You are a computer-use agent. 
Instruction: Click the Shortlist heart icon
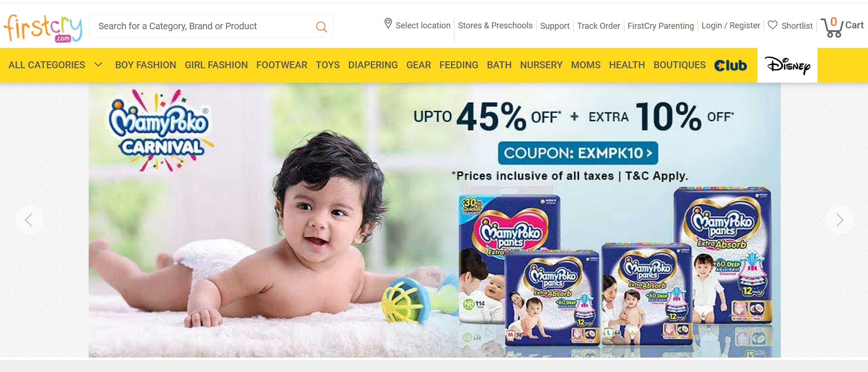[x=772, y=25]
